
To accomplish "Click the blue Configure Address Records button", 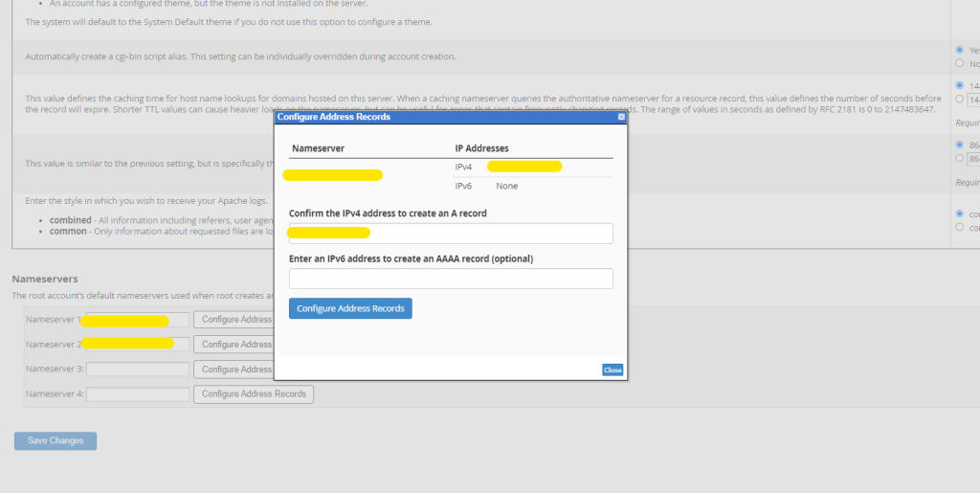I will (x=350, y=309).
